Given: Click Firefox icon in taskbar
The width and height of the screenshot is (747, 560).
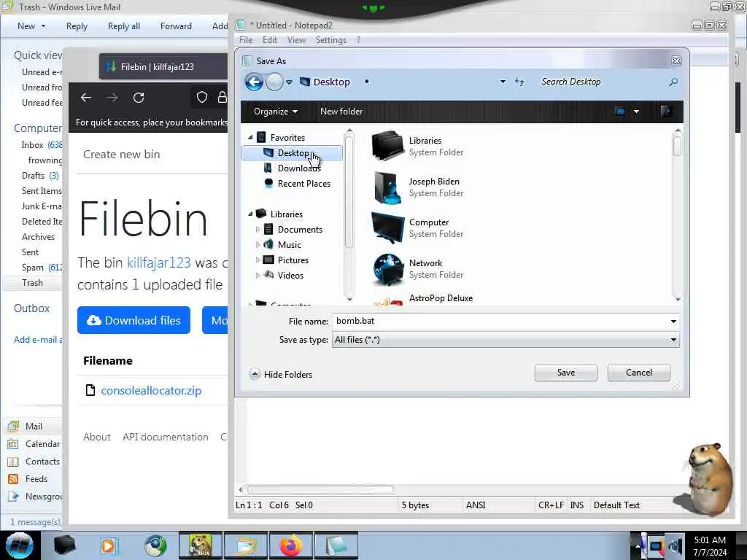Looking at the screenshot, I should point(290,545).
